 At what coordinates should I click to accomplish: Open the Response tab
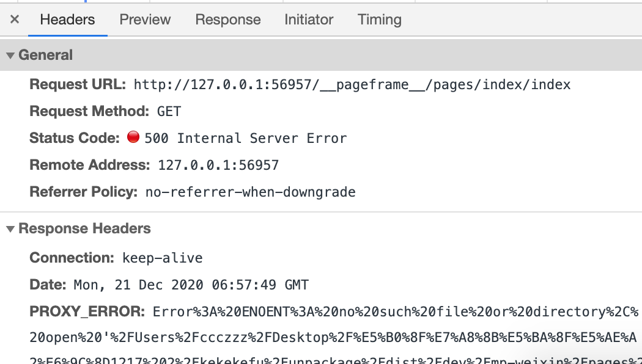pyautogui.click(x=227, y=19)
